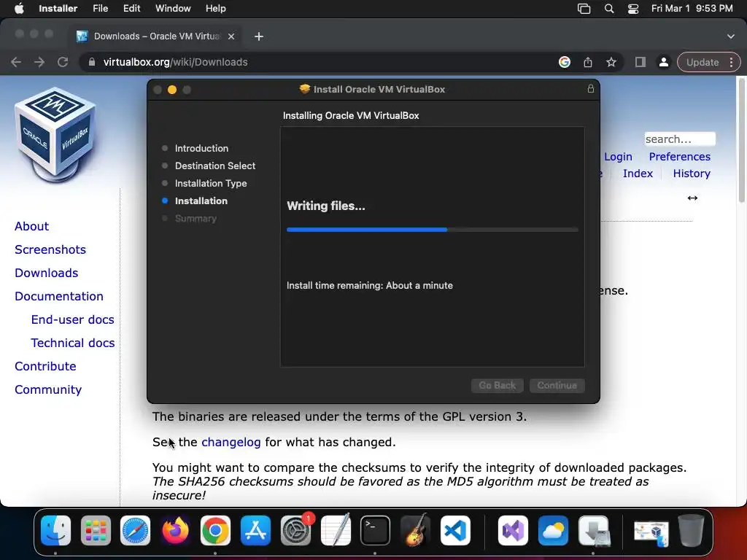Image resolution: width=747 pixels, height=560 pixels.
Task: Open the About sidebar link
Action: pos(31,226)
